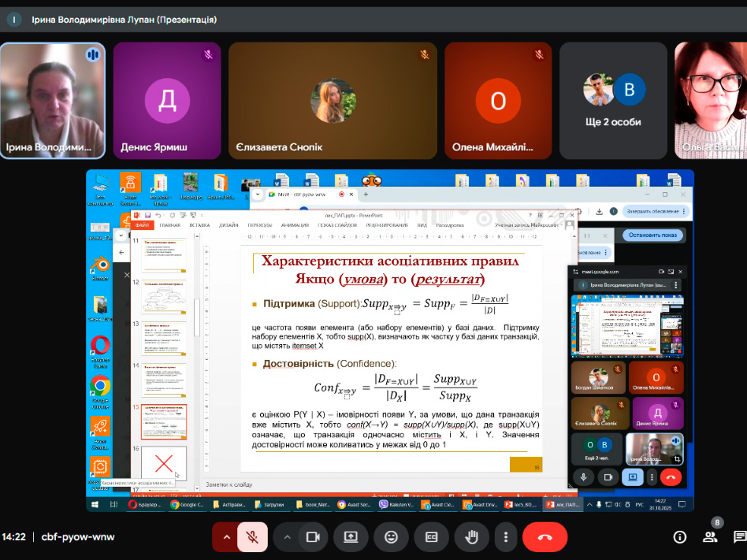
Task: Open the Meet more options menu
Action: click(504, 537)
